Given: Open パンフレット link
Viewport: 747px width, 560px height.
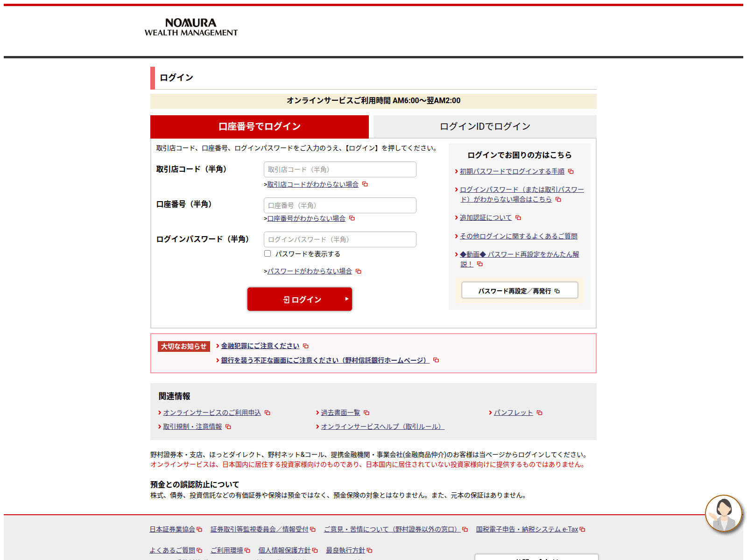Looking at the screenshot, I should coord(514,413).
